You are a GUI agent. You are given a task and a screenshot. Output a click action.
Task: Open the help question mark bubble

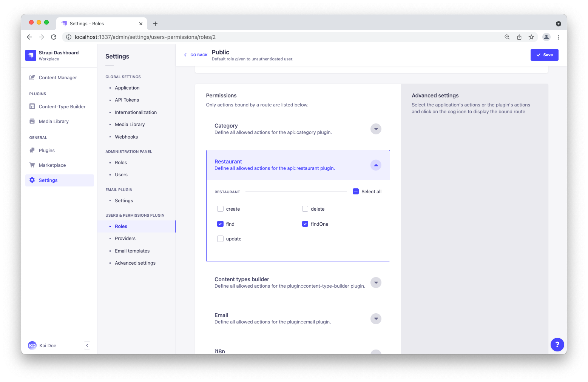pyautogui.click(x=557, y=345)
